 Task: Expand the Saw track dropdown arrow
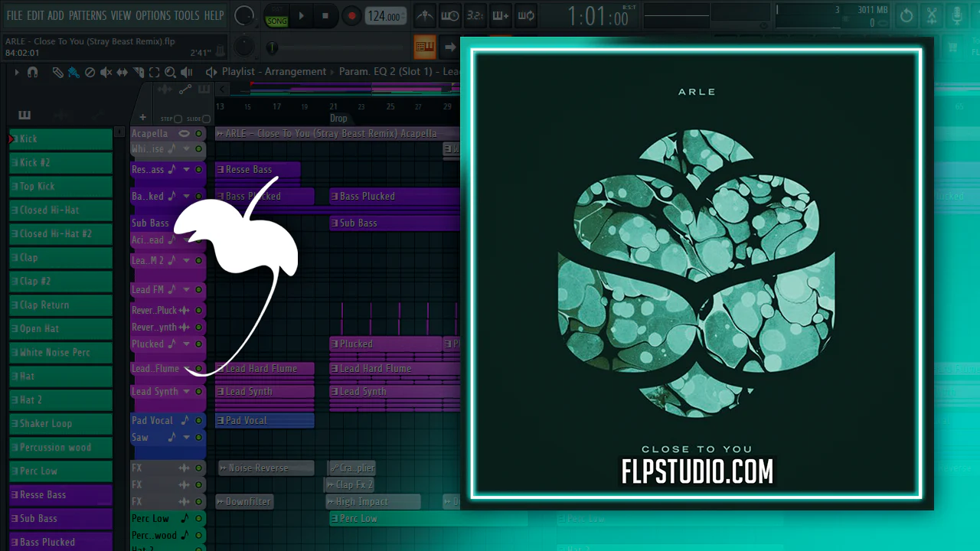[186, 437]
